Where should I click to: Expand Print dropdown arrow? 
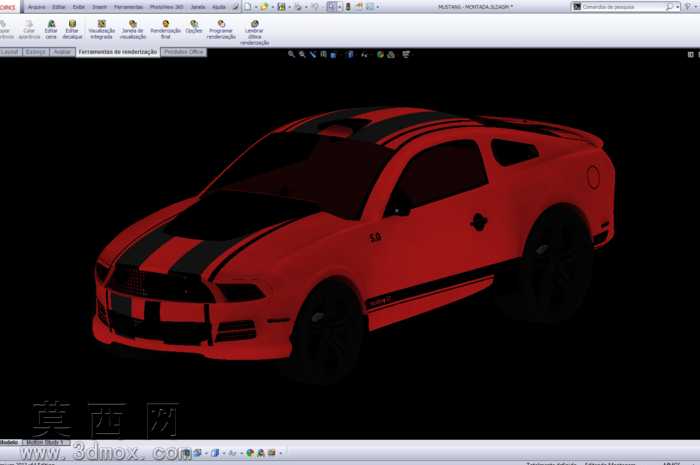306,7
